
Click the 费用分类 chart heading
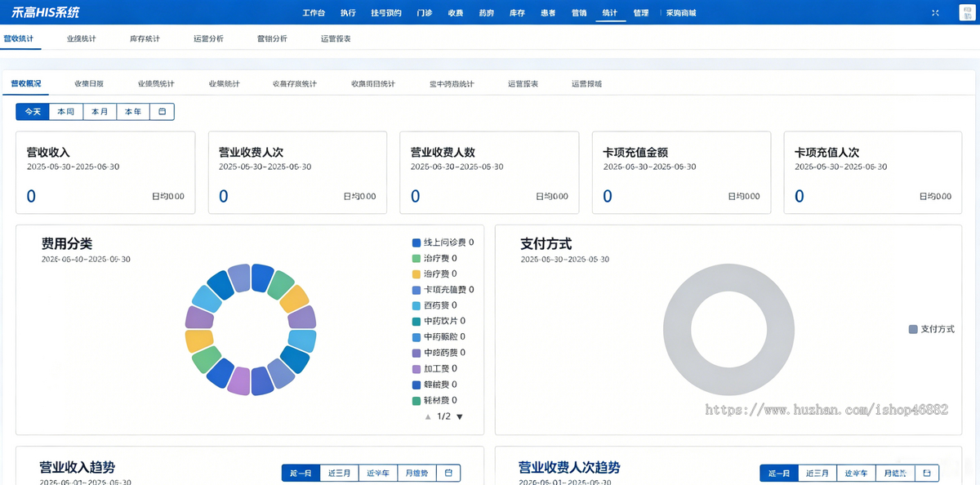click(67, 243)
